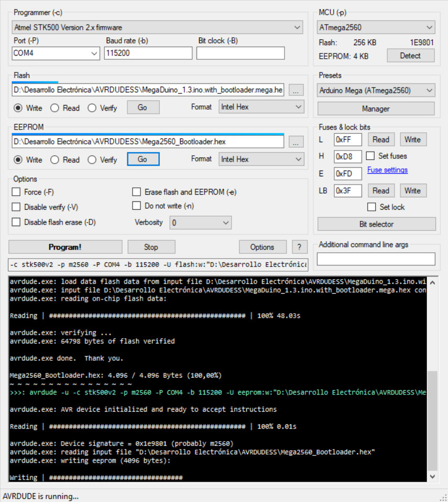Click the console vertical scrollbar thumb
The height and width of the screenshot is (502, 448).
tap(433, 421)
